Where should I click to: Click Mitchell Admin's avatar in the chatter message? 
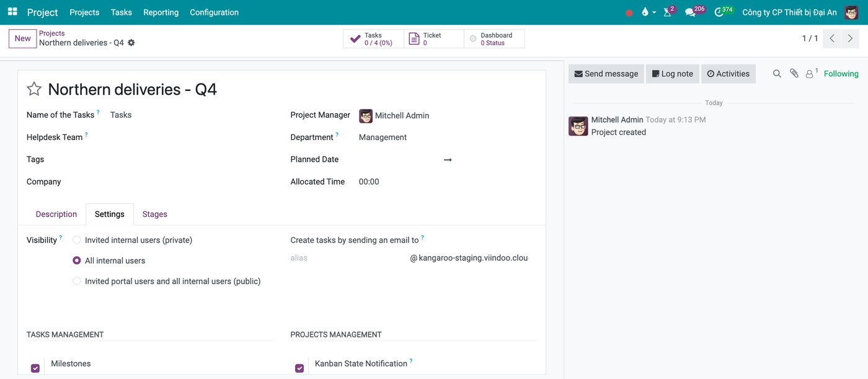pyautogui.click(x=578, y=126)
